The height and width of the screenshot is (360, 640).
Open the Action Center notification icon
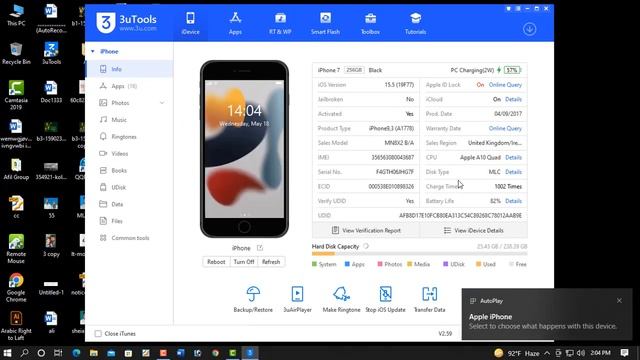[x=624, y=353]
